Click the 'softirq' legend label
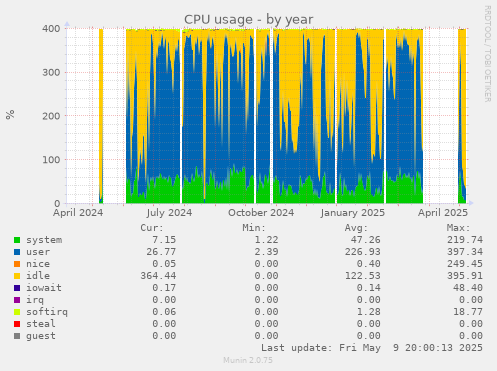497x371 pixels. 47,312
